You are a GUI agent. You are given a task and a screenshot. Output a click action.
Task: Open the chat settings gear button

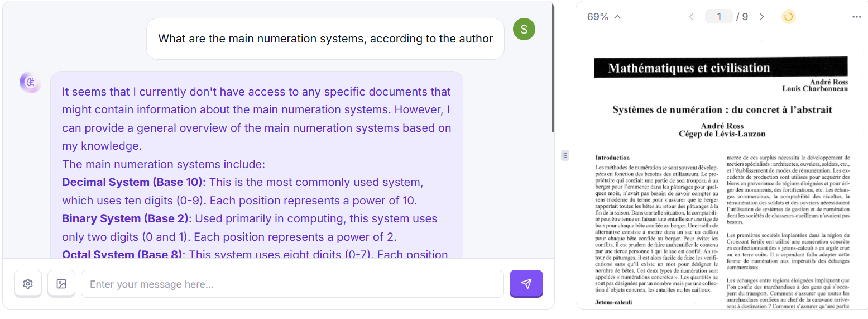click(x=28, y=284)
